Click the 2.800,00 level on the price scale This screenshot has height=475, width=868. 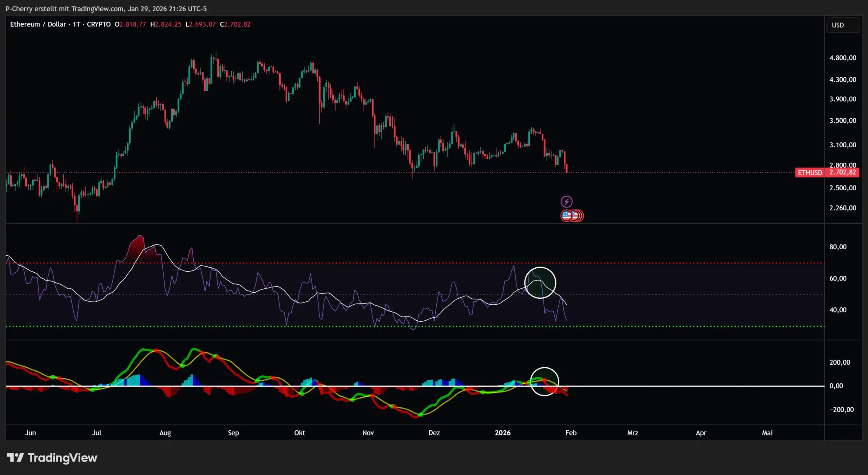[x=842, y=165]
